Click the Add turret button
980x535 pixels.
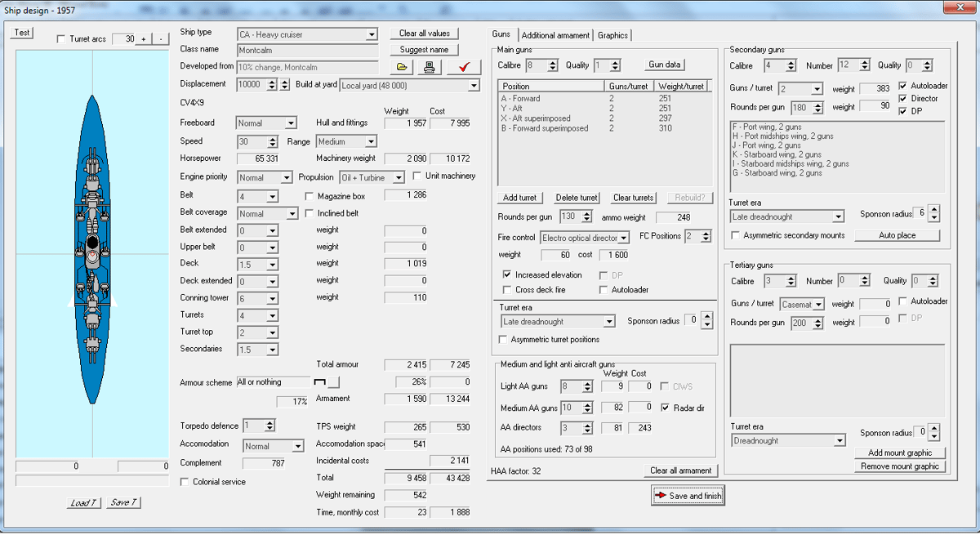(x=520, y=198)
